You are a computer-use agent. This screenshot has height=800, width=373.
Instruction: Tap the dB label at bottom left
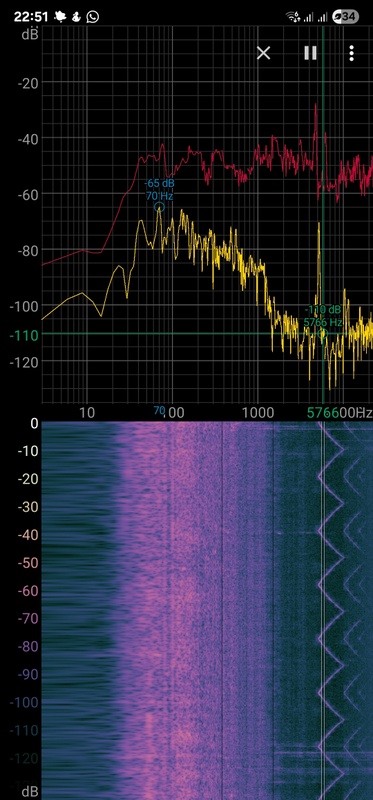tap(30, 792)
